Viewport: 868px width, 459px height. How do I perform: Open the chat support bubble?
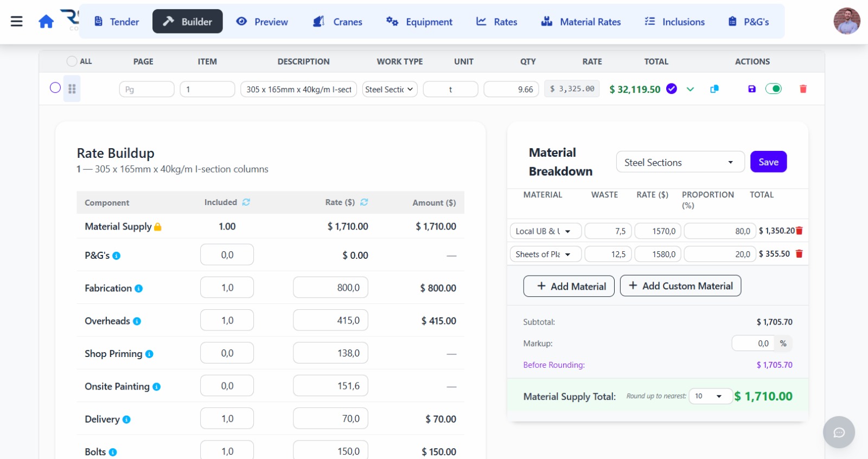coord(839,432)
